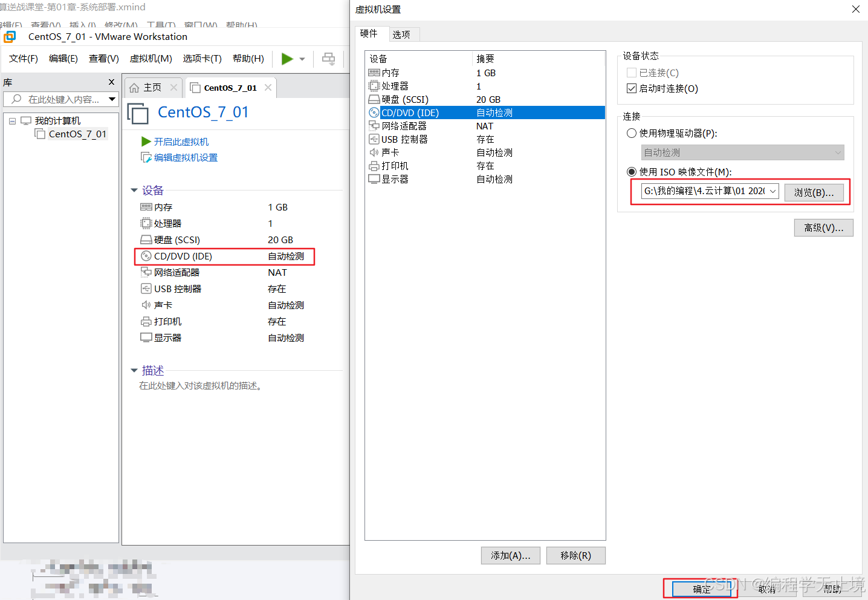Viewport: 868px width, 600px height.
Task: Open the 编辑(E) menu
Action: pyautogui.click(x=63, y=59)
